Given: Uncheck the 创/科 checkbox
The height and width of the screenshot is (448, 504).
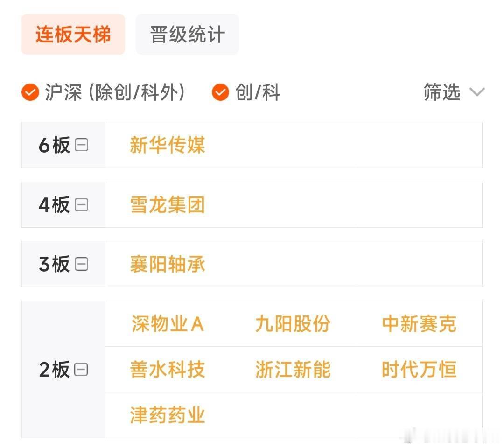Looking at the screenshot, I should (220, 92).
